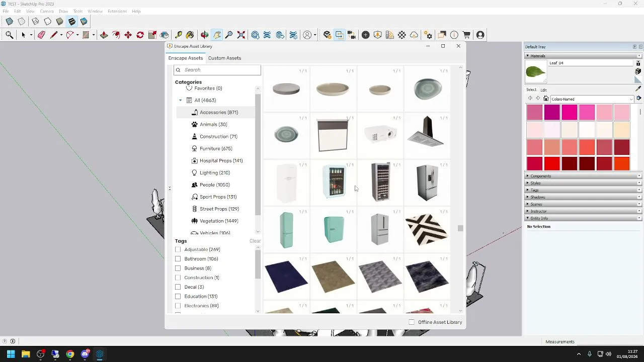The image size is (644, 362).
Task: Toggle Enscape live updates
Action: [340, 35]
